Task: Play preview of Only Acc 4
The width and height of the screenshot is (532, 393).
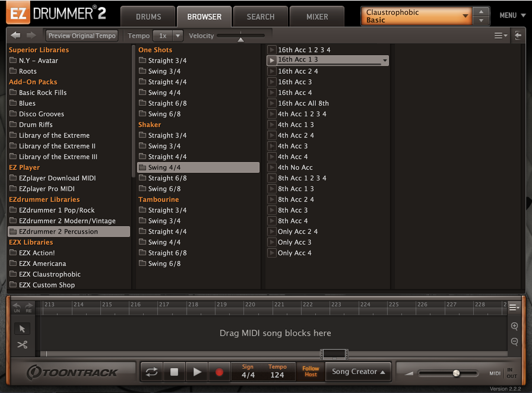Action: pos(272,253)
